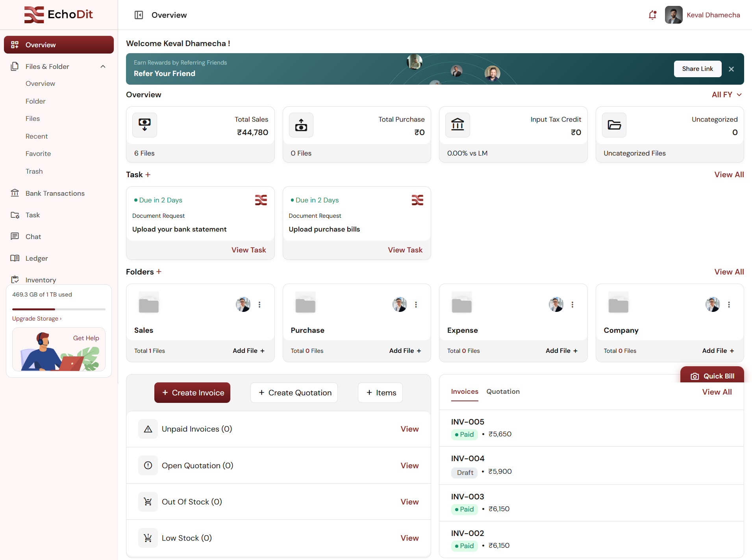Open Recent in the sidebar
Image resolution: width=752 pixels, height=560 pixels.
point(37,136)
